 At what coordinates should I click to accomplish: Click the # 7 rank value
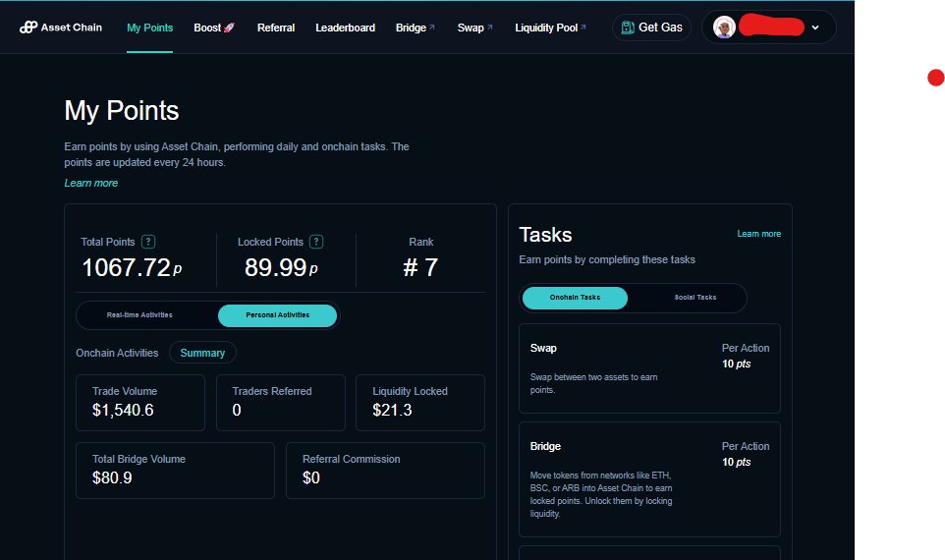420,267
